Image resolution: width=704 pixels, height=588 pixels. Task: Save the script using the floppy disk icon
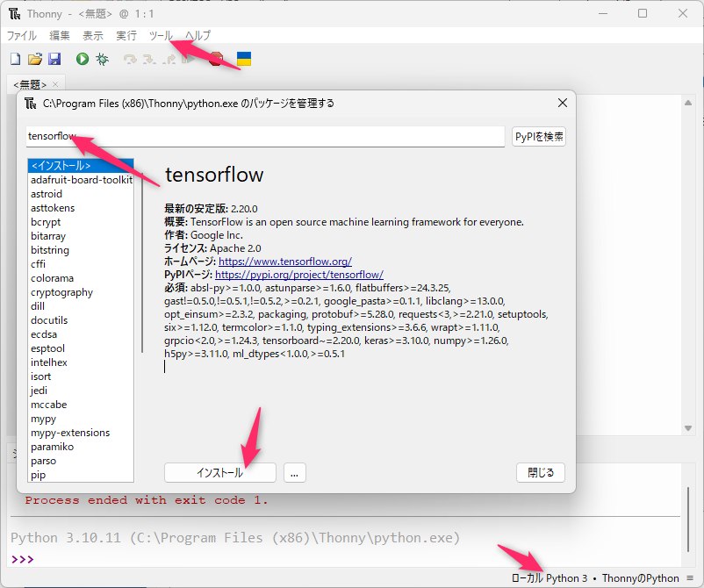click(54, 59)
